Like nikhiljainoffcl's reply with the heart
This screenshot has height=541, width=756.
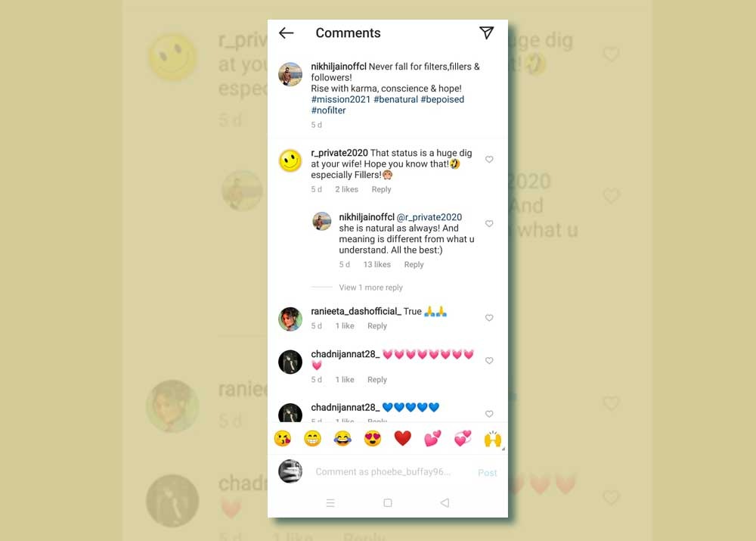click(489, 223)
